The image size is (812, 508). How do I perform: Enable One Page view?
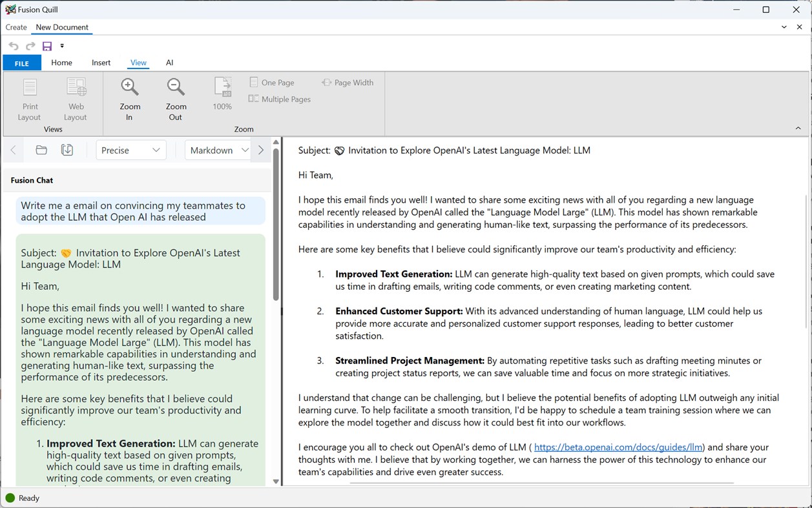click(271, 82)
